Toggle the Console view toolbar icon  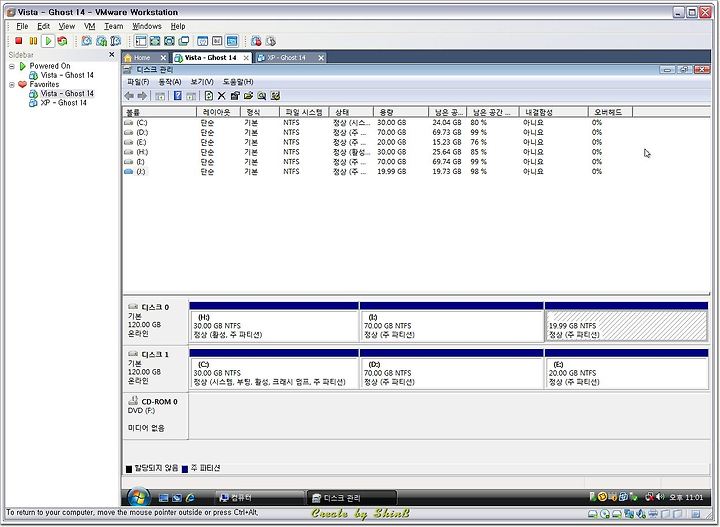[x=232, y=41]
